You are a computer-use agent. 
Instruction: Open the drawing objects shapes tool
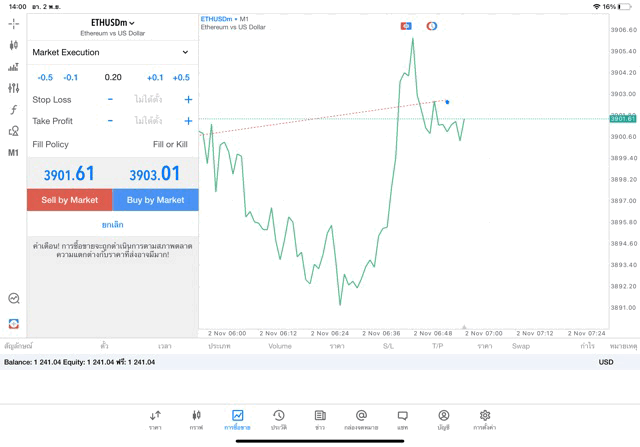point(13,131)
